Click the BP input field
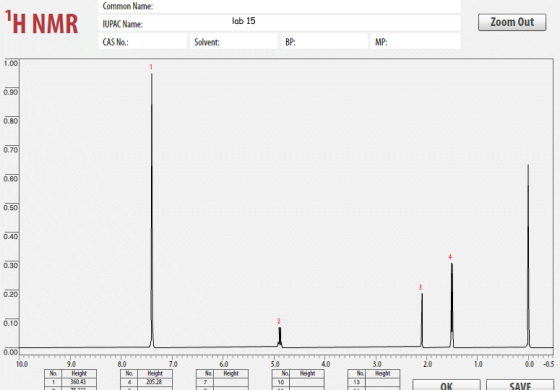560x390 pixels. tap(324, 41)
